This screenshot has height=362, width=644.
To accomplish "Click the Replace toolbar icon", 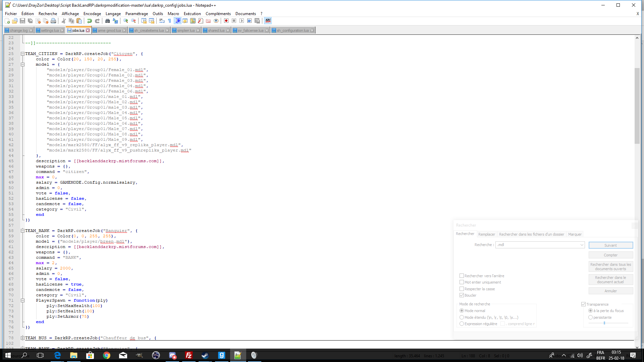I will (x=115, y=21).
